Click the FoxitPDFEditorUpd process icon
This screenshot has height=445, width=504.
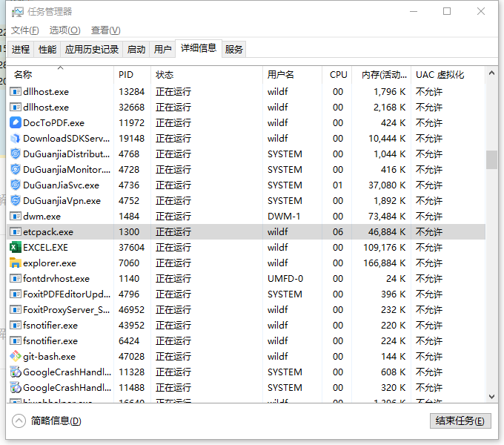point(16,294)
